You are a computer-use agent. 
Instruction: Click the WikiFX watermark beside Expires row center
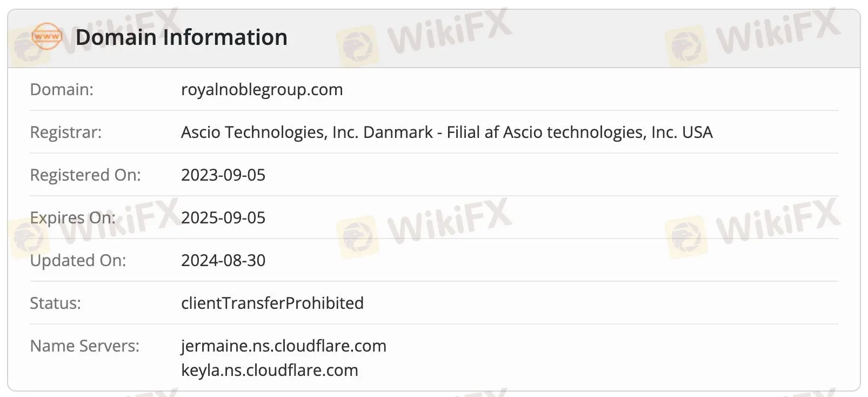click(x=424, y=227)
